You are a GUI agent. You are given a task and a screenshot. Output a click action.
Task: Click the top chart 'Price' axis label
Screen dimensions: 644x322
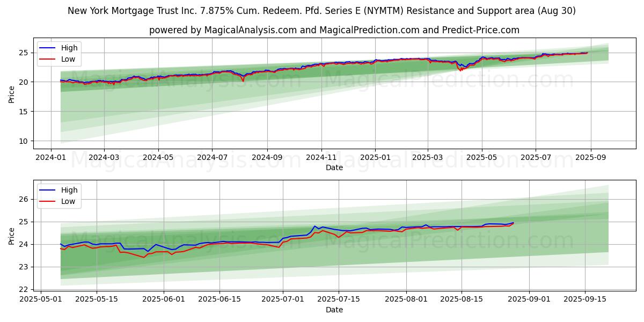tap(12, 94)
